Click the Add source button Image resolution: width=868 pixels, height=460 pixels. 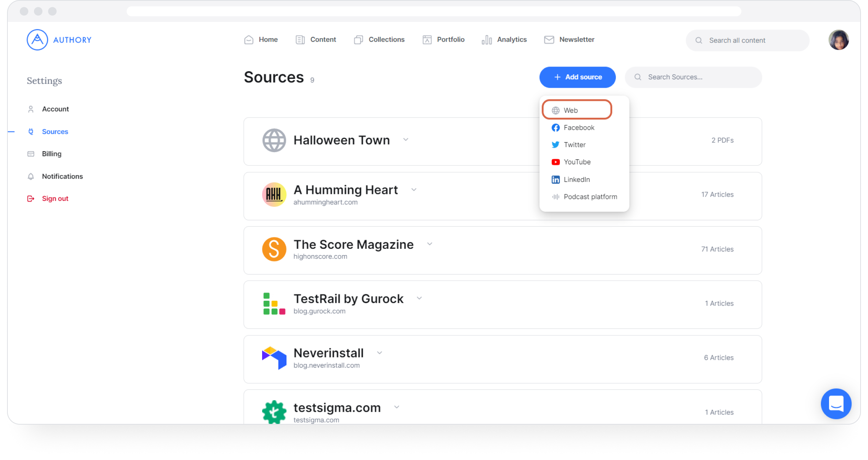577,77
